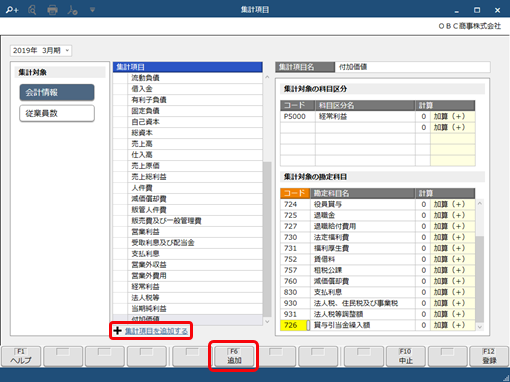This screenshot has width=510, height=382.
Task: Select 総資本 in the list
Action: (188, 133)
